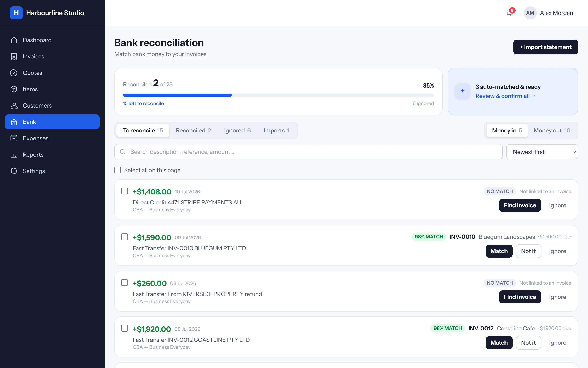Click Review & confirm all link
The height and width of the screenshot is (368, 588).
click(x=506, y=96)
